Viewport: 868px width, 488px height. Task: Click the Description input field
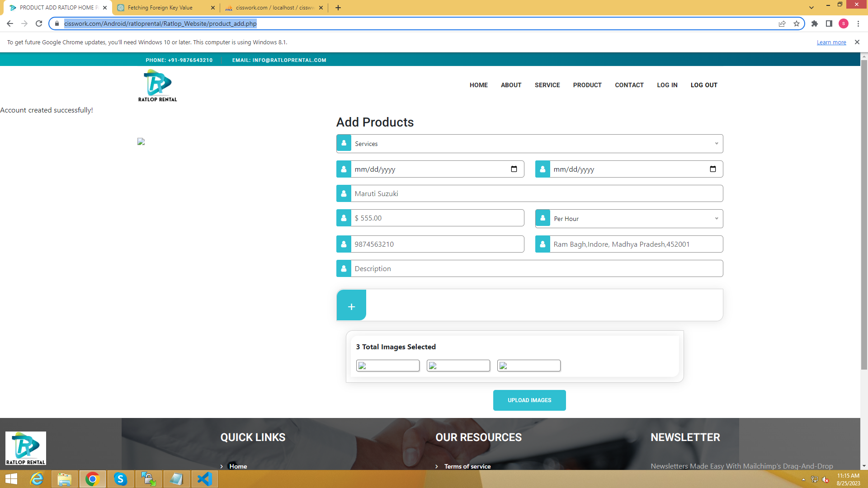(536, 268)
